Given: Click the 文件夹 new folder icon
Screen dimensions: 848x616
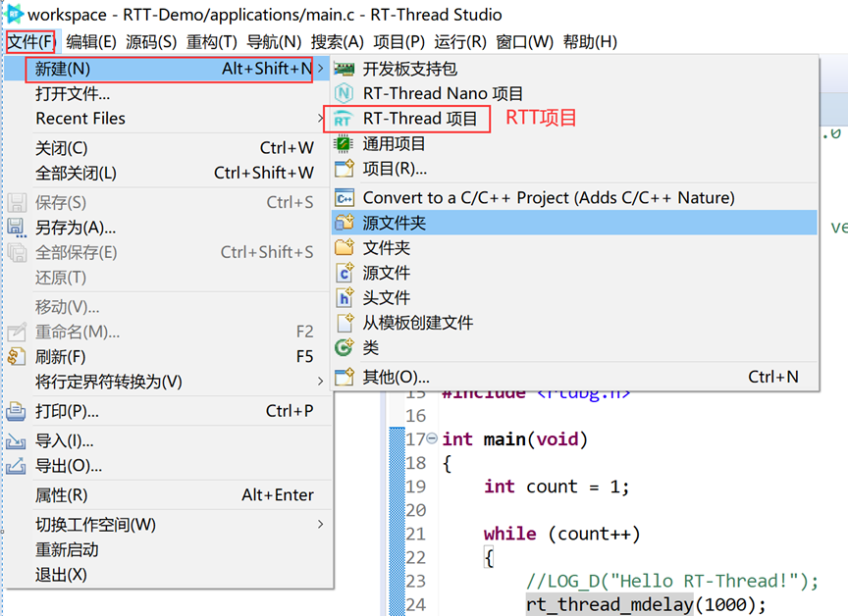Looking at the screenshot, I should tap(344, 247).
